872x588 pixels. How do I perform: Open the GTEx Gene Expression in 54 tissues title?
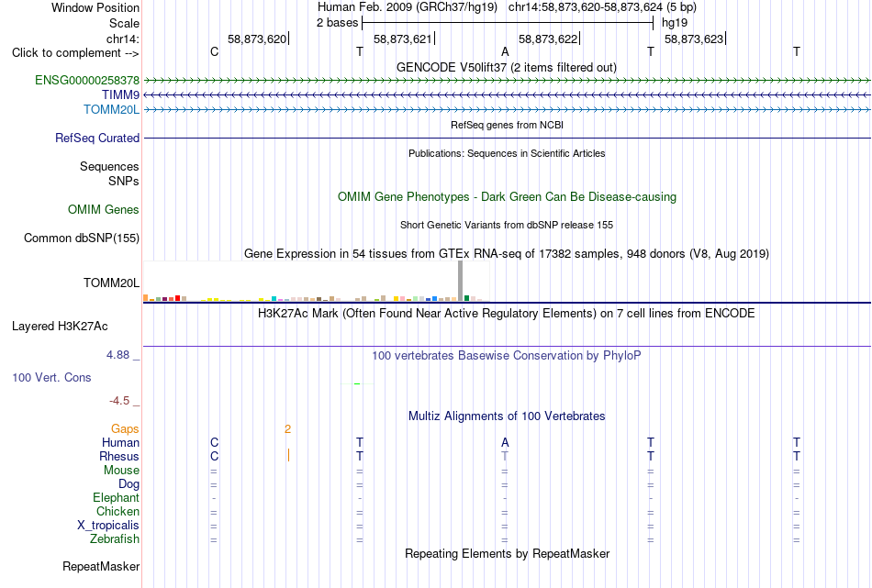[x=507, y=254]
